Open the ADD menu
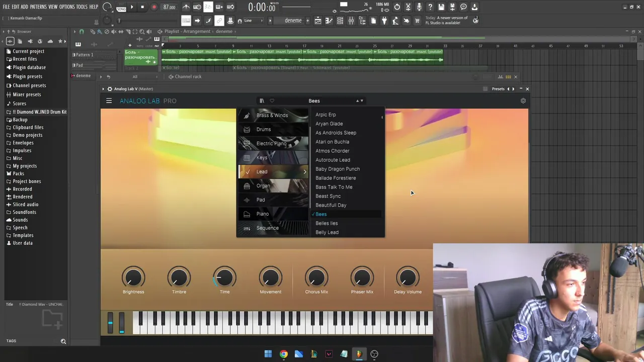Viewport: 644px width, 362px height. tap(24, 7)
